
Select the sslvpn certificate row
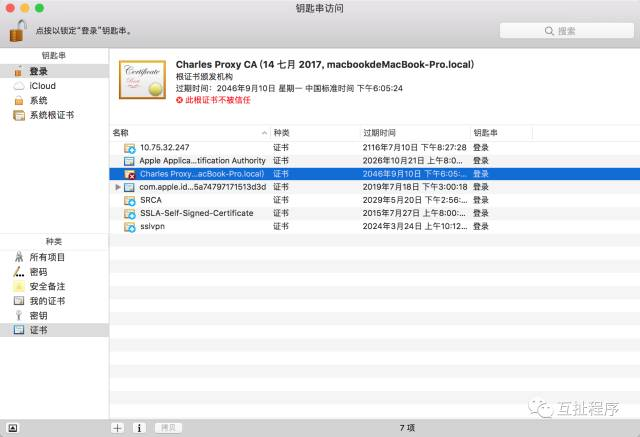(x=374, y=226)
